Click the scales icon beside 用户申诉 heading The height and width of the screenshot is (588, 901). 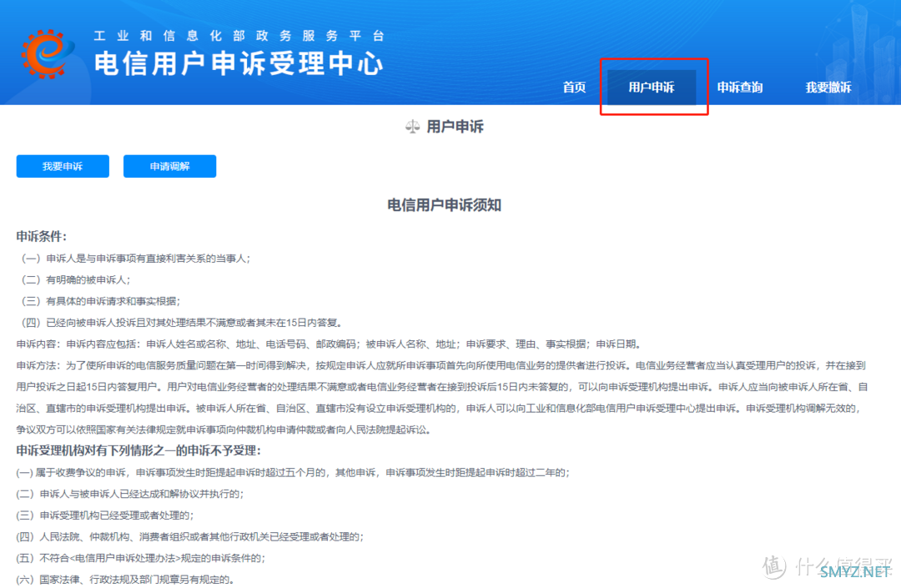pos(413,126)
